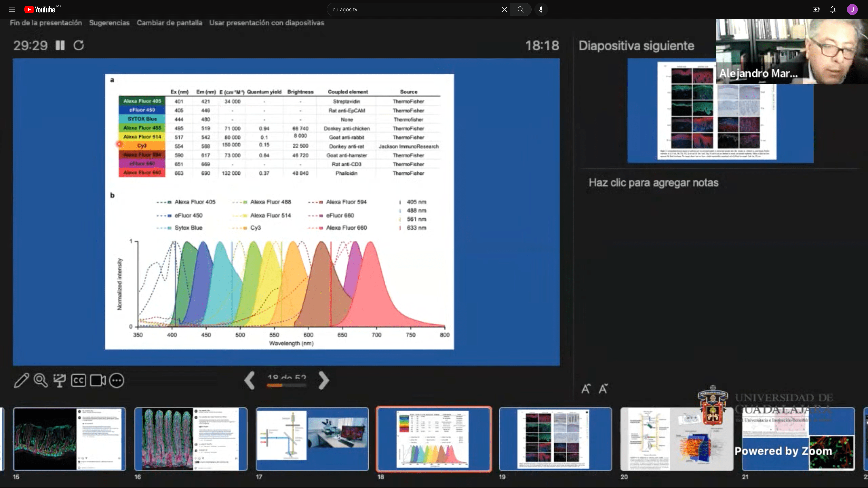Select 'Usar presentación con diapositivas'
The height and width of the screenshot is (488, 868).
point(267,23)
